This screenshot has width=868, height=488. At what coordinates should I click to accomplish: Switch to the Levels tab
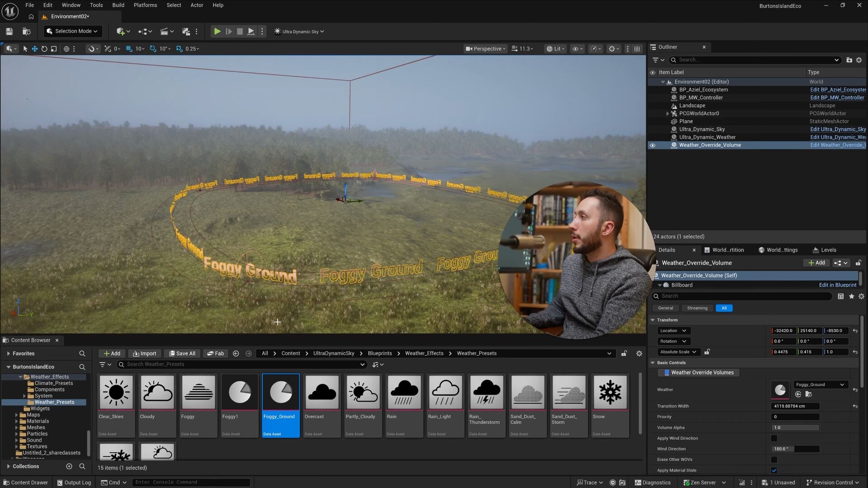825,250
